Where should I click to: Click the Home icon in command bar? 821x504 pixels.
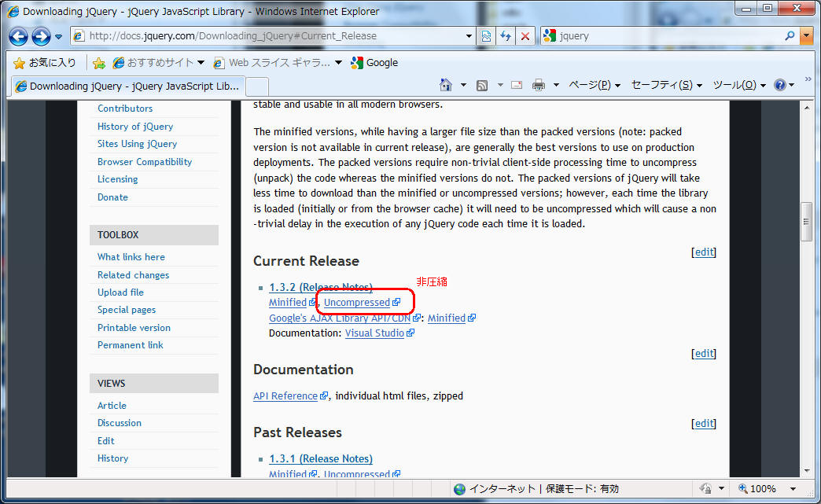446,85
